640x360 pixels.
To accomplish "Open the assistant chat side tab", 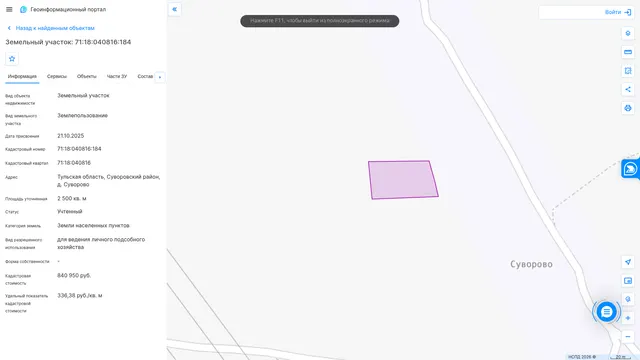I will pyautogui.click(x=631, y=169).
